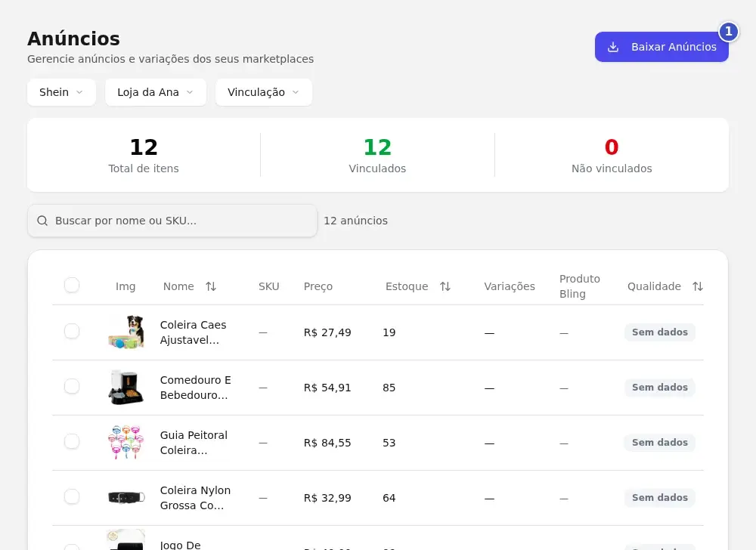Viewport: 756px width, 550px height.
Task: Select the Coleira Caes Ajustavel row checkbox
Action: tap(72, 331)
